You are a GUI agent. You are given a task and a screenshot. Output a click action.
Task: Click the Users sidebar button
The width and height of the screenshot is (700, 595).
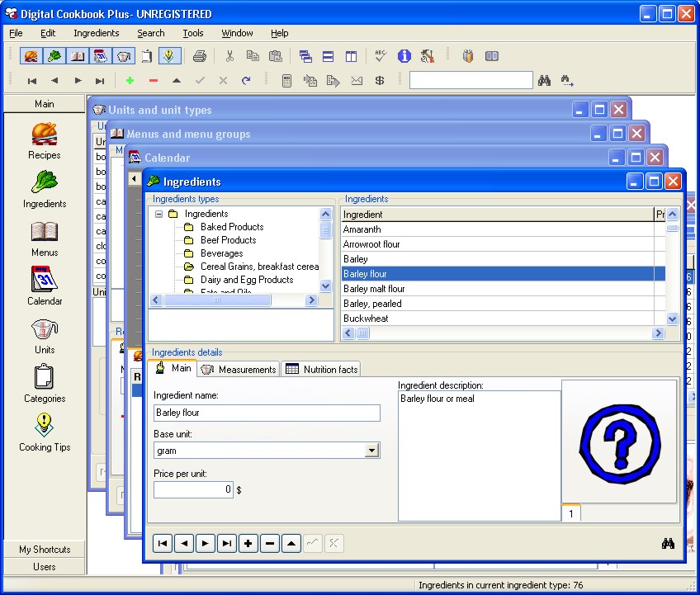[x=45, y=567]
